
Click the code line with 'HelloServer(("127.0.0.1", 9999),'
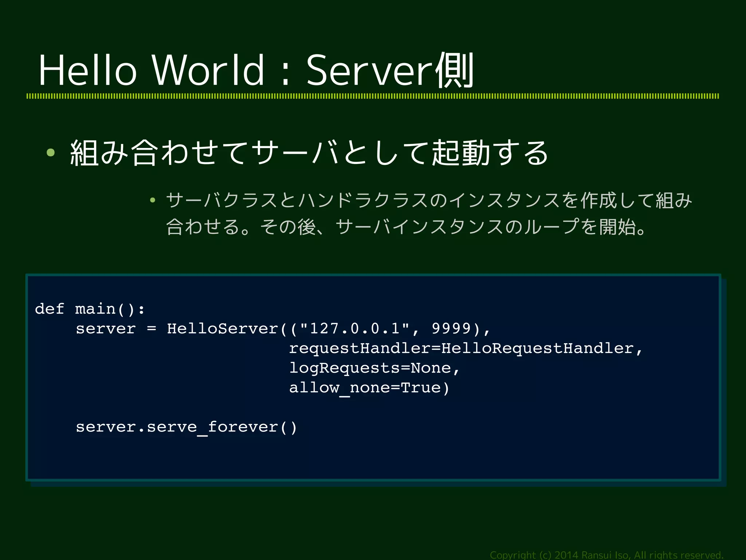[x=283, y=329]
